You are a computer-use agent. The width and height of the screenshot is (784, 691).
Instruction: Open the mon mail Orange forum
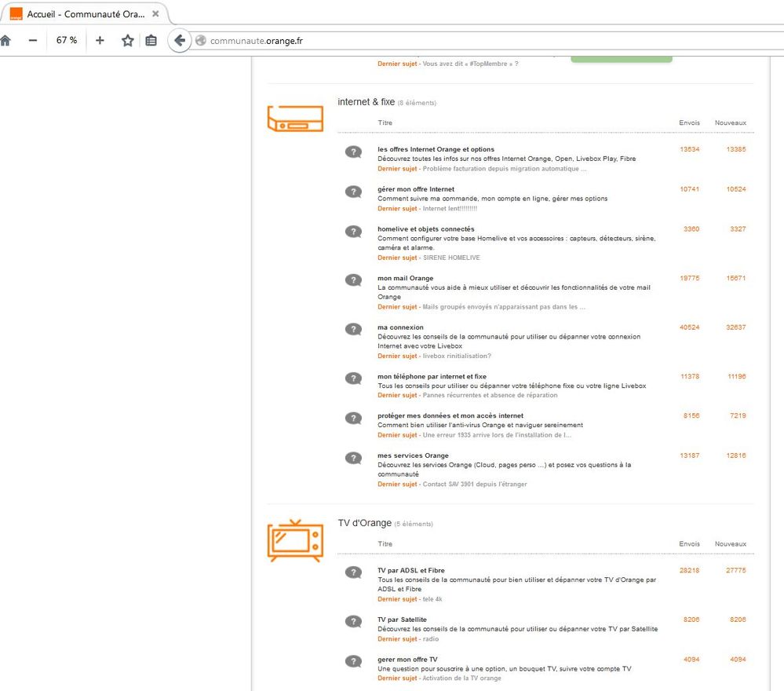(x=405, y=278)
